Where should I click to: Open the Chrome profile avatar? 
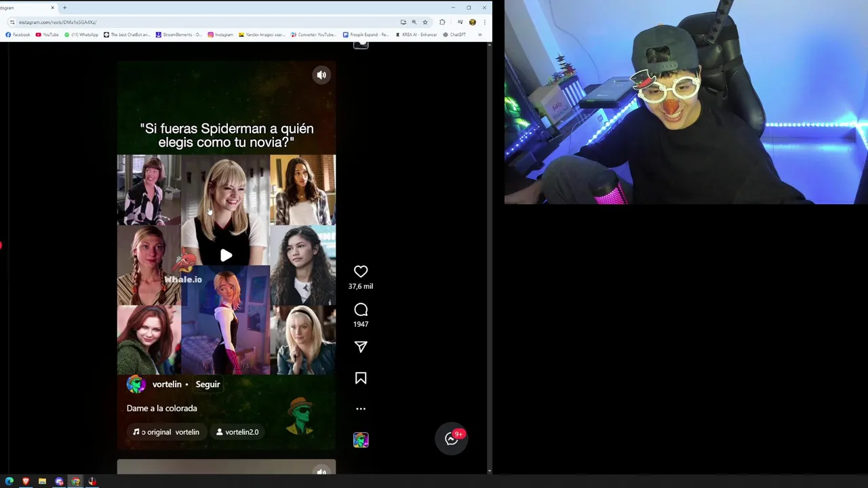point(473,22)
